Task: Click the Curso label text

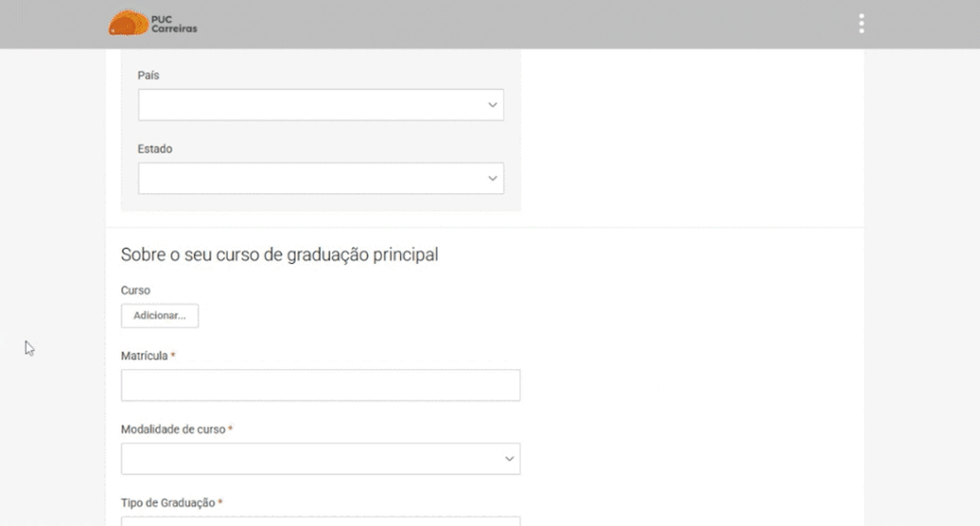Action: [x=136, y=290]
